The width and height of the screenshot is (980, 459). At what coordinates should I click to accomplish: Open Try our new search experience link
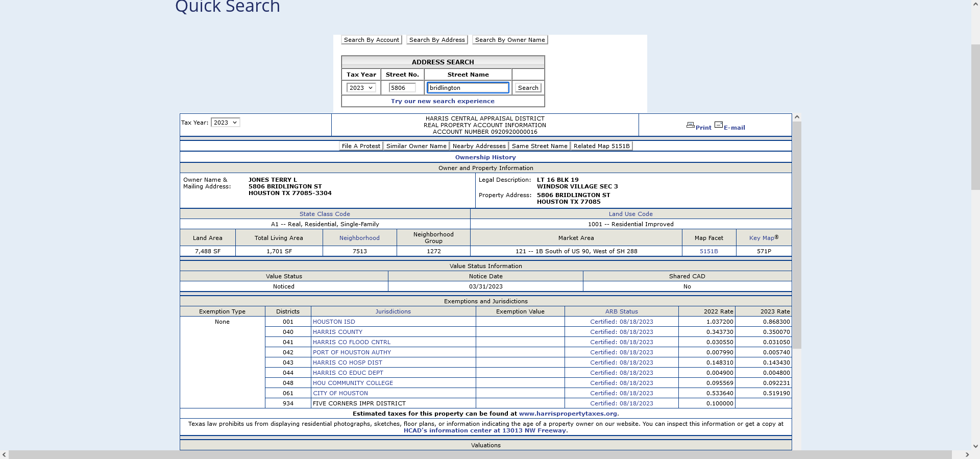pos(443,101)
